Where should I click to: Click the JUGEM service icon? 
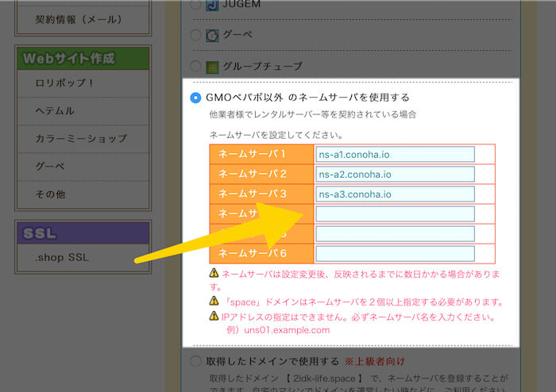212,5
